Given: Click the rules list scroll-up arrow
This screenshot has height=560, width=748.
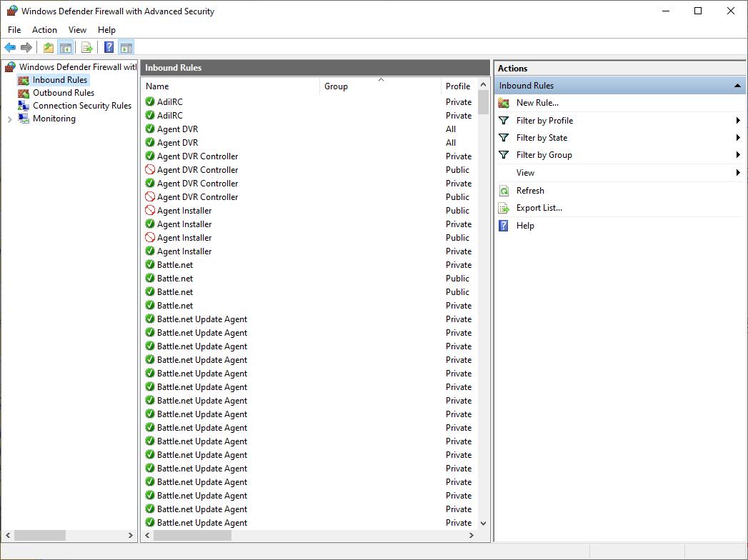Looking at the screenshot, I should (483, 85).
